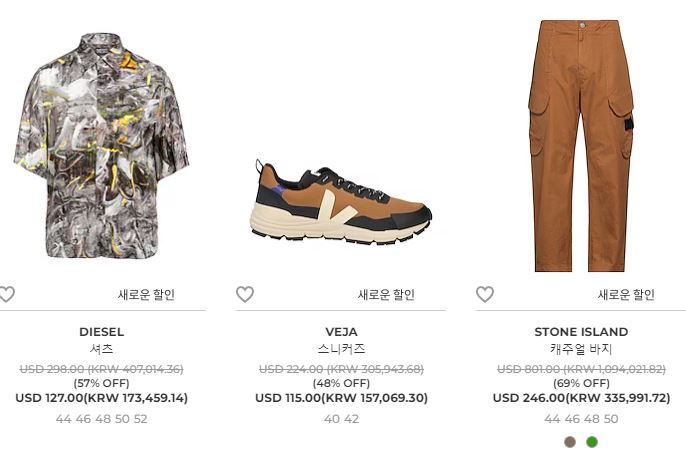Viewport: 686px width, 450px height.
Task: Click the USD 115.00 sneaker sale price
Action: click(288, 398)
